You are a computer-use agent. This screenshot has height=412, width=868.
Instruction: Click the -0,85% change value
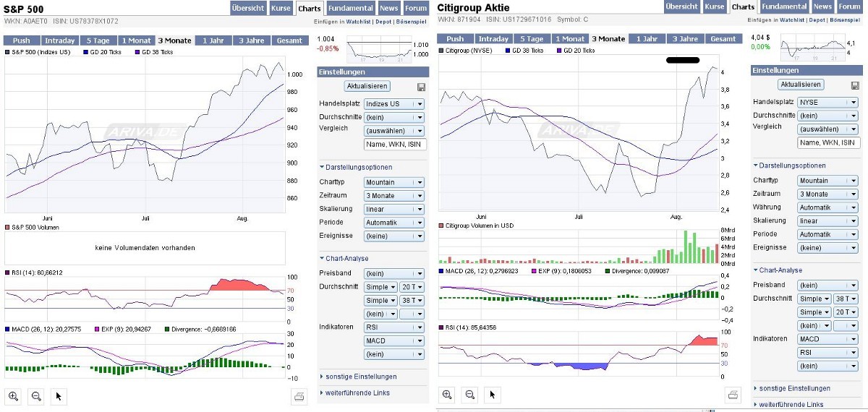tap(328, 49)
